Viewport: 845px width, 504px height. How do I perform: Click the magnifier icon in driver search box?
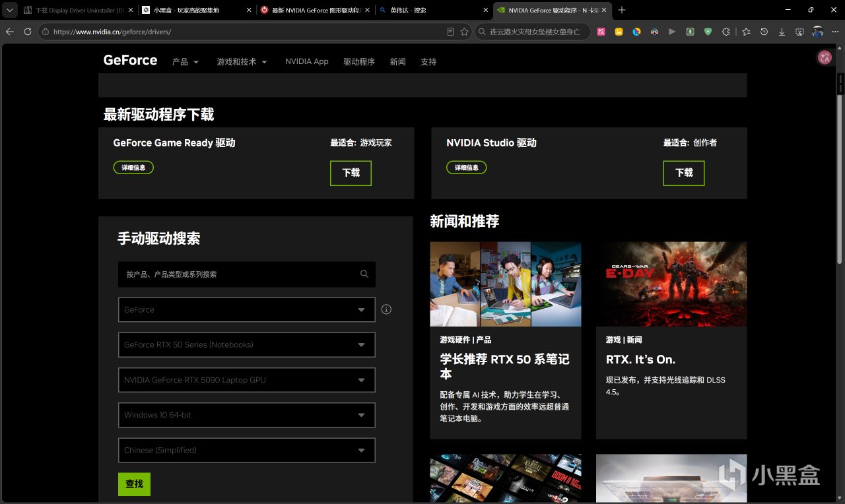(364, 274)
